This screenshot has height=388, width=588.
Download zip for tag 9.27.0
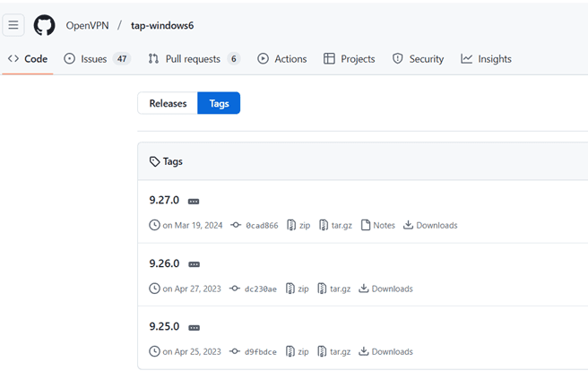(298, 225)
